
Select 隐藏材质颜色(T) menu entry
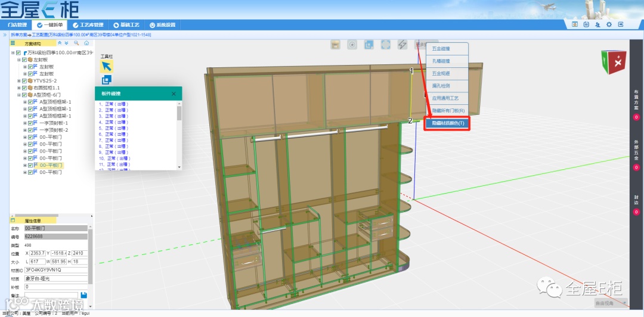[x=447, y=123]
